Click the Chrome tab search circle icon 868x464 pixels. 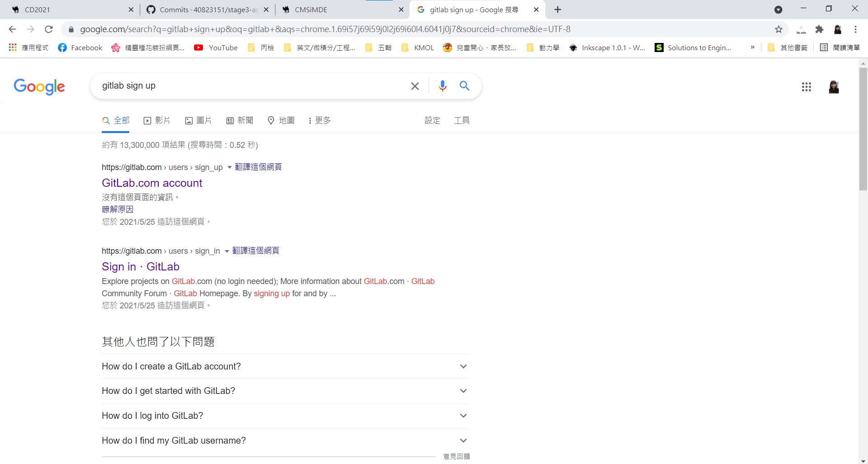point(778,9)
